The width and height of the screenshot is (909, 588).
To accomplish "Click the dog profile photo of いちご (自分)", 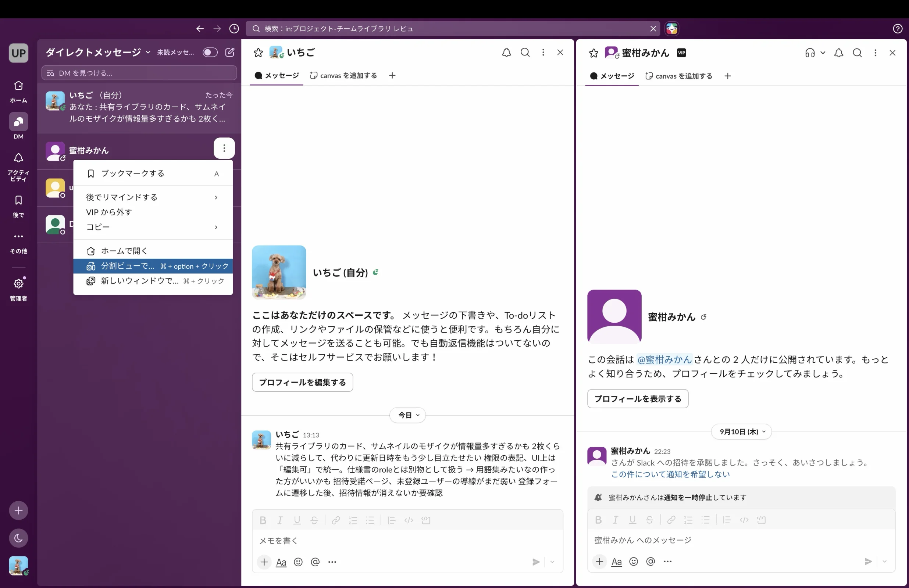I will click(x=279, y=272).
